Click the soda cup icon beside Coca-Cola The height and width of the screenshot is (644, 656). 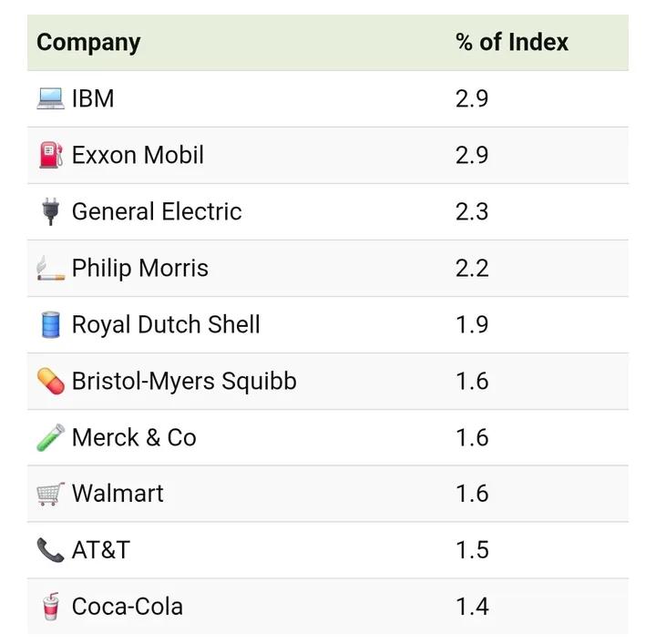pyautogui.click(x=50, y=607)
